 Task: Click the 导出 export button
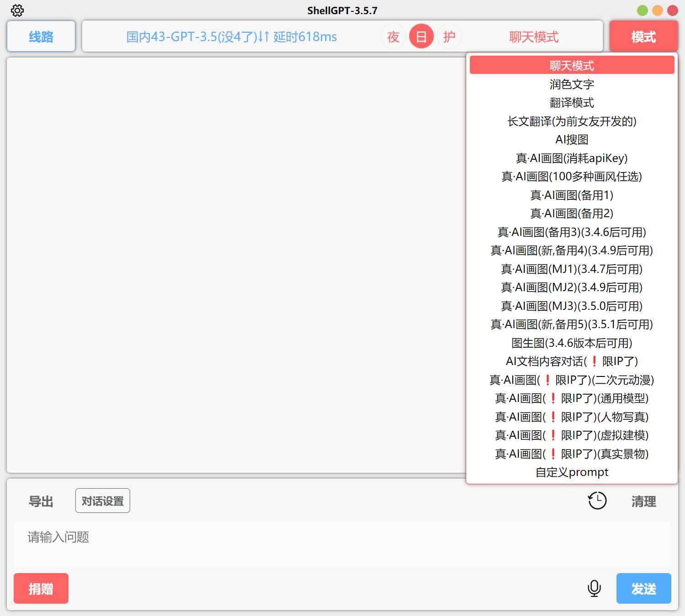[x=41, y=501]
